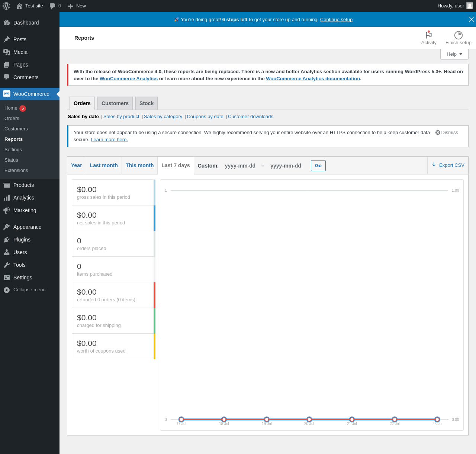
Task: Toggle gross sales series in chart legend
Action: coord(113,192)
